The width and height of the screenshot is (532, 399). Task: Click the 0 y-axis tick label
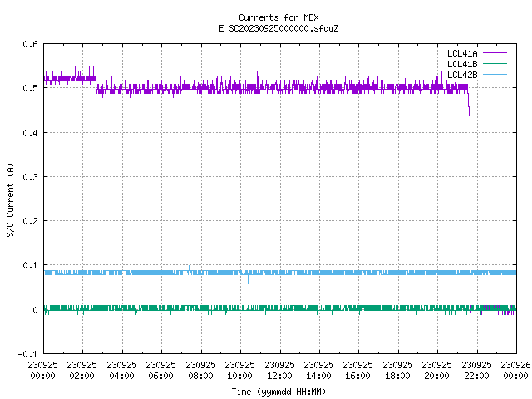coord(35,310)
